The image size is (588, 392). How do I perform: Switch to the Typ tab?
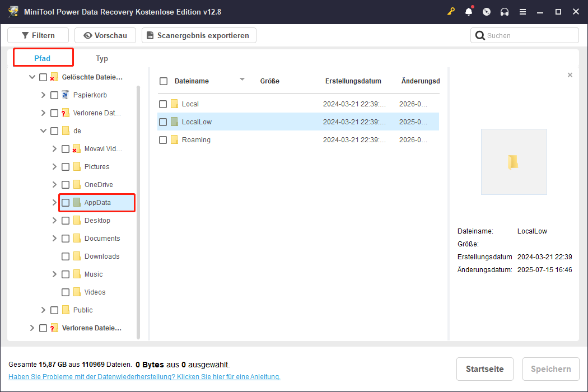point(101,58)
